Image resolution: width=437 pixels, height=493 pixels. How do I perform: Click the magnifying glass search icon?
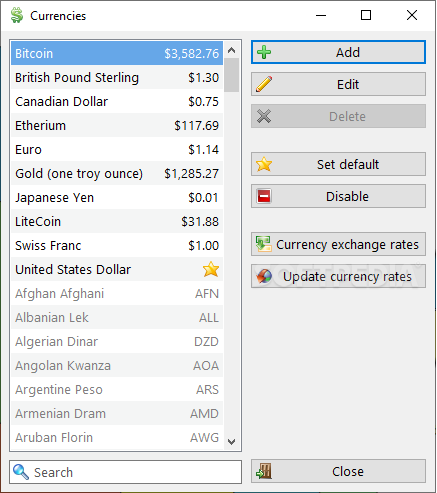[x=21, y=472]
